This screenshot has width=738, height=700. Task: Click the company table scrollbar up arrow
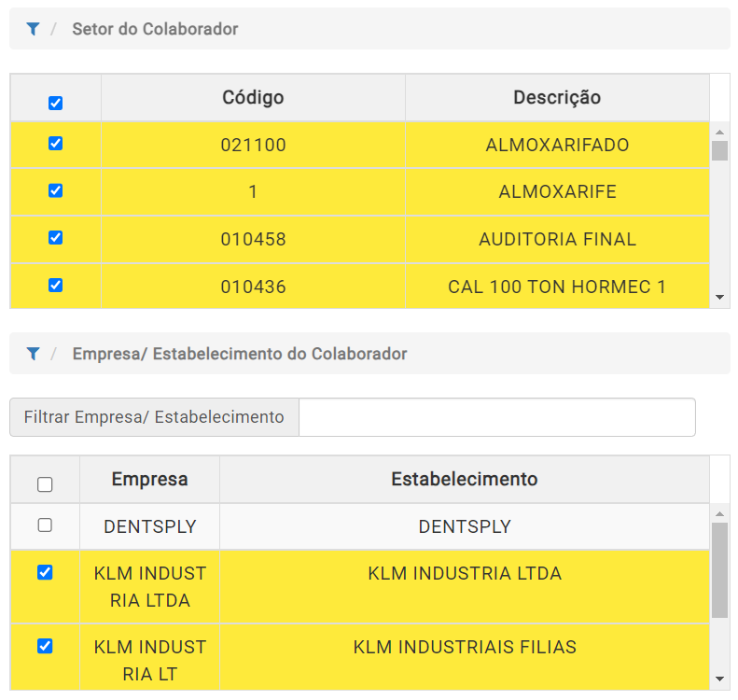pyautogui.click(x=719, y=514)
